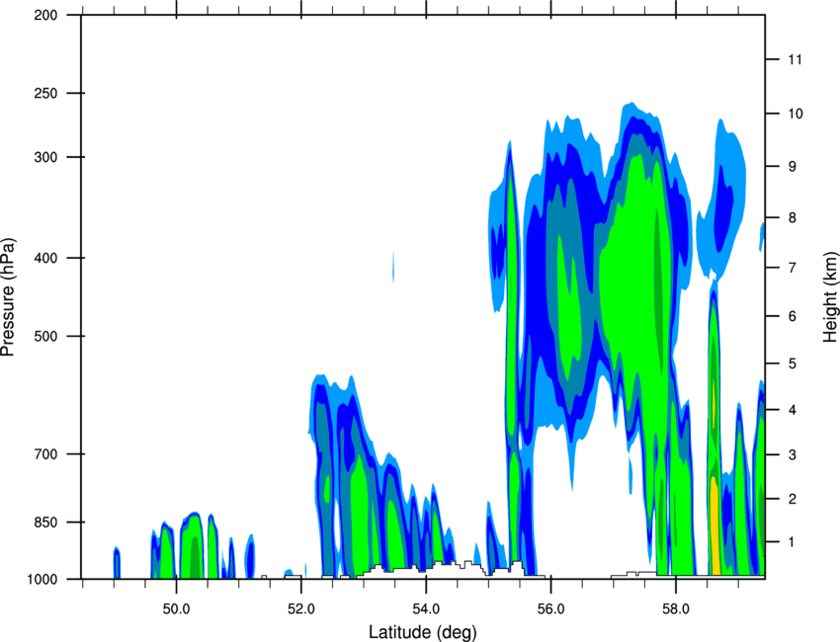840x642 pixels.
Task: Click the 8 km height label
Action: [x=792, y=218]
